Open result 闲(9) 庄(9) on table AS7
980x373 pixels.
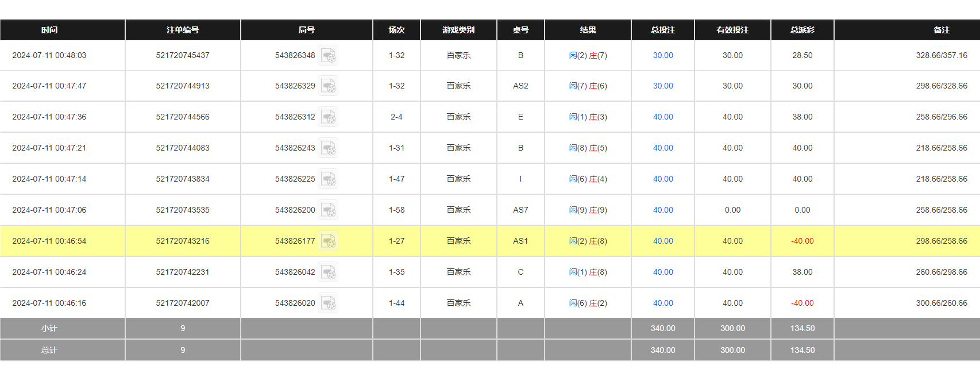pyautogui.click(x=588, y=210)
